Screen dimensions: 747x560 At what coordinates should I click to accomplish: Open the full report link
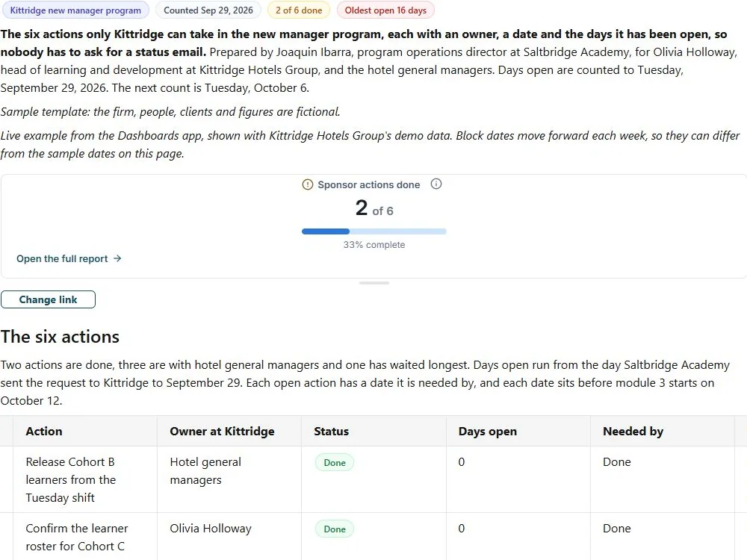69,258
